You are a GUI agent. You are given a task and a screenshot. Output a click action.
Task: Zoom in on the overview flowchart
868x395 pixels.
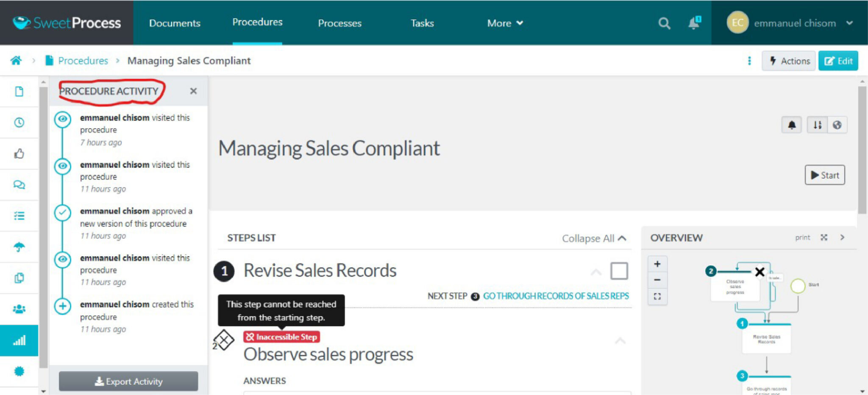coord(657,264)
